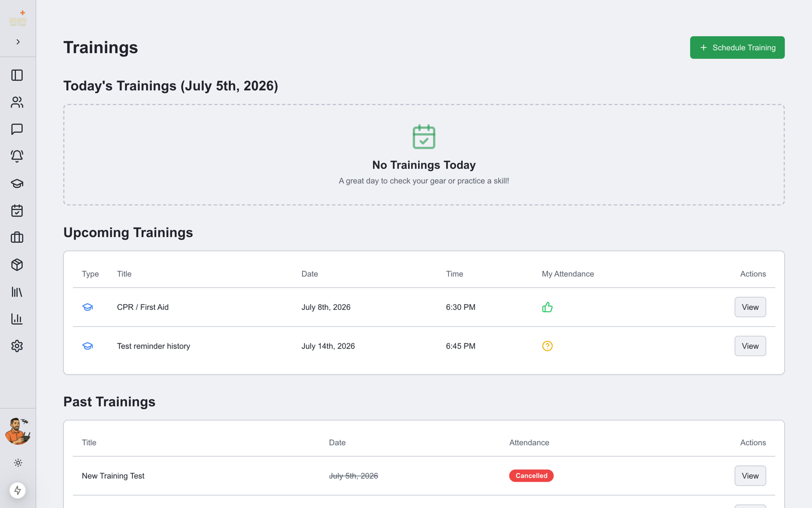The height and width of the screenshot is (508, 812).
Task: Click the Cancelled badge for New Training Test
Action: coord(531,475)
